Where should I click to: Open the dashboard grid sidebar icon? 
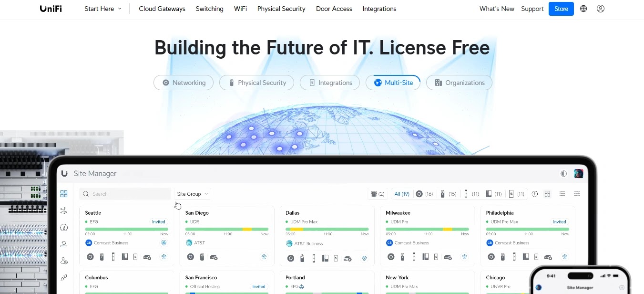64,194
